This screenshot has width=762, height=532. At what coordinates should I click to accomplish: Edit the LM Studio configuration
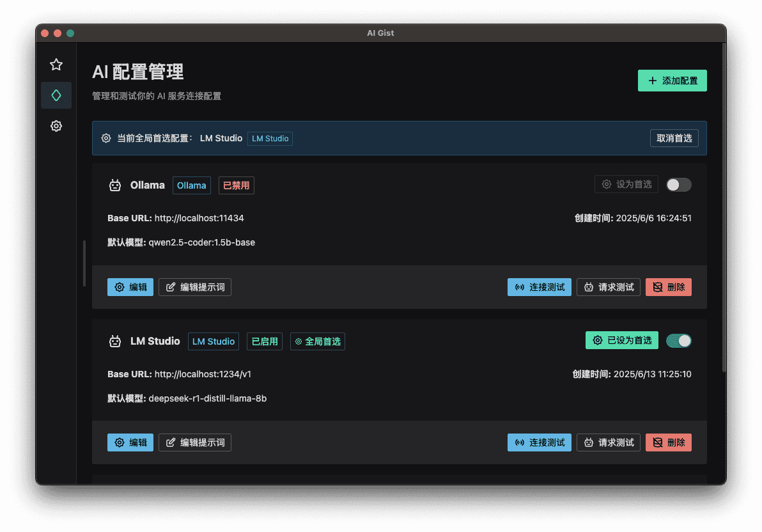[x=130, y=442]
